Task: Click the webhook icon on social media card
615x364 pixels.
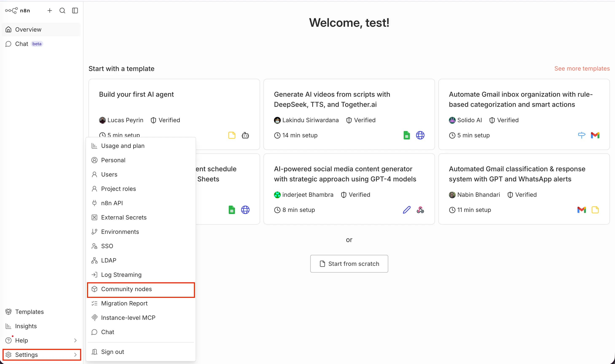Action: tap(420, 210)
